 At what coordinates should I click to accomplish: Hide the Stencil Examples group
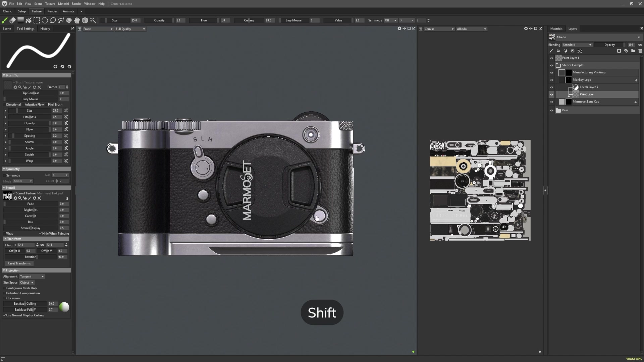(551, 65)
